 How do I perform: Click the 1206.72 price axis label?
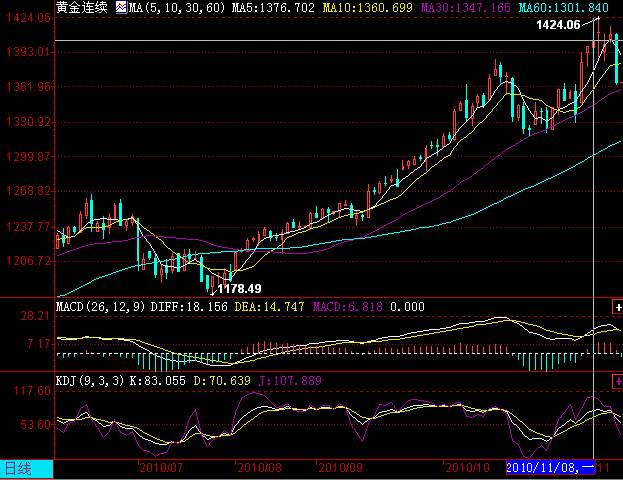pyautogui.click(x=29, y=261)
